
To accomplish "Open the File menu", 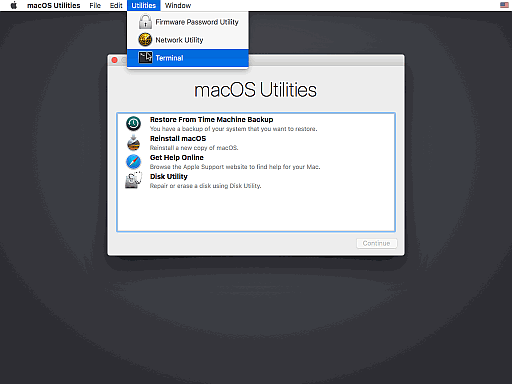I will click(95, 5).
